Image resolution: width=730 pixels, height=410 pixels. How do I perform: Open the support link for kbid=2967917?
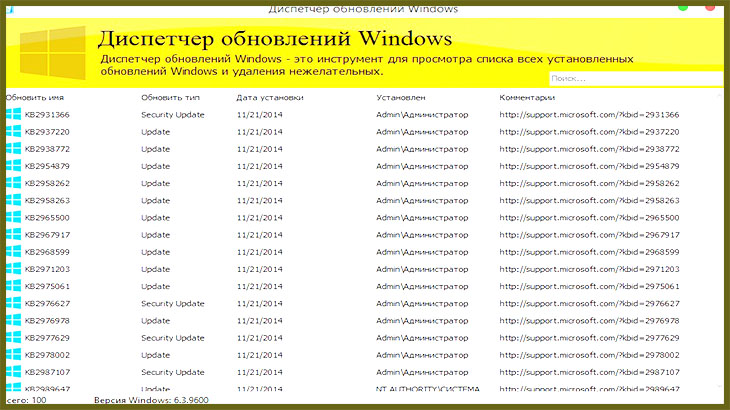[589, 235]
